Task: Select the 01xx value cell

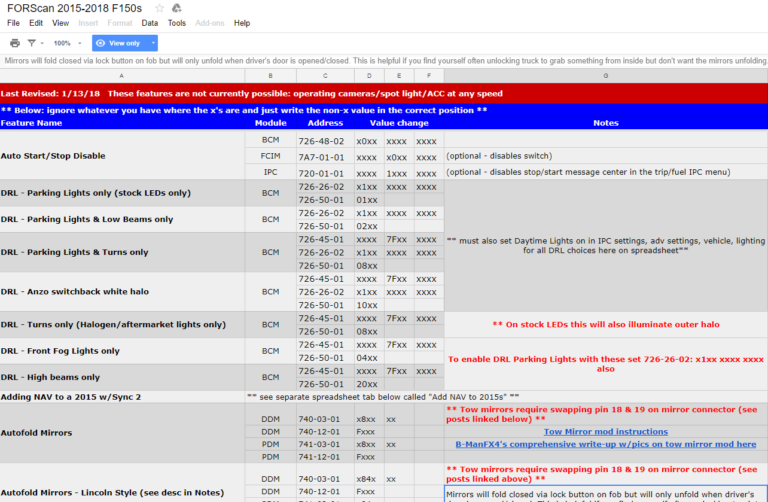Action: [x=369, y=200]
